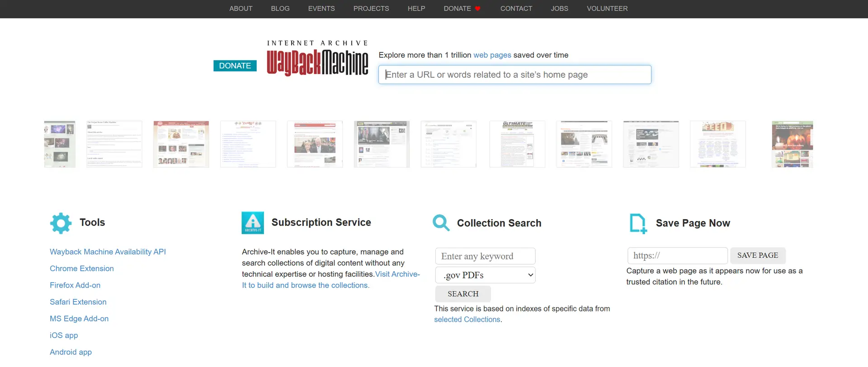Open the Yahoo archived page thumbnail
This screenshot has height=367, width=868.
coord(248,144)
